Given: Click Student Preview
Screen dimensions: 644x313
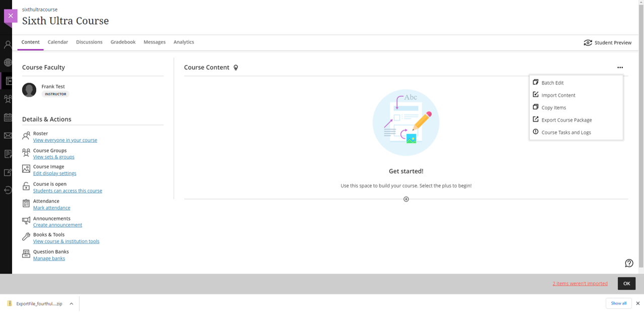Looking at the screenshot, I should click(x=607, y=43).
